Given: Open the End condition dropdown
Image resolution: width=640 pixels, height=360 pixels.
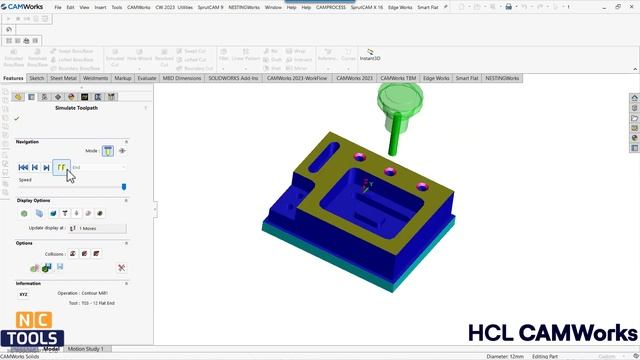Looking at the screenshot, I should (x=99, y=167).
